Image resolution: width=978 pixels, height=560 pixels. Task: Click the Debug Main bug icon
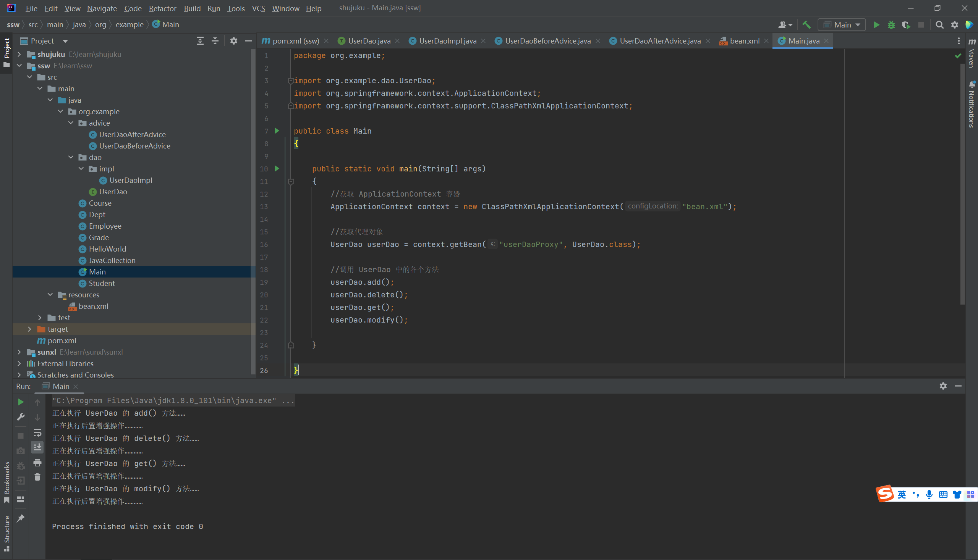(x=891, y=25)
